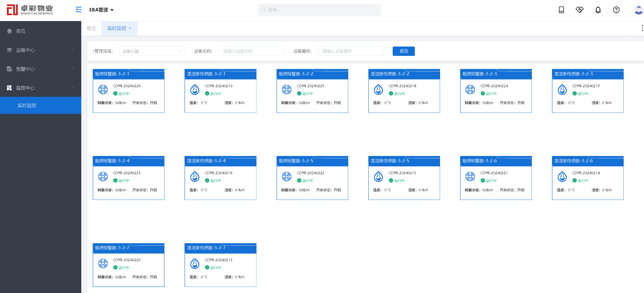Open the help question mark icon

[x=616, y=10]
